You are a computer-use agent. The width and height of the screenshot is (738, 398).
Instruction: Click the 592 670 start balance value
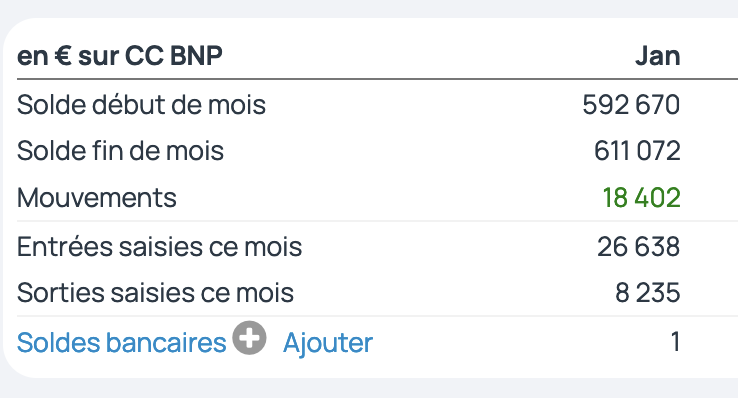631,104
